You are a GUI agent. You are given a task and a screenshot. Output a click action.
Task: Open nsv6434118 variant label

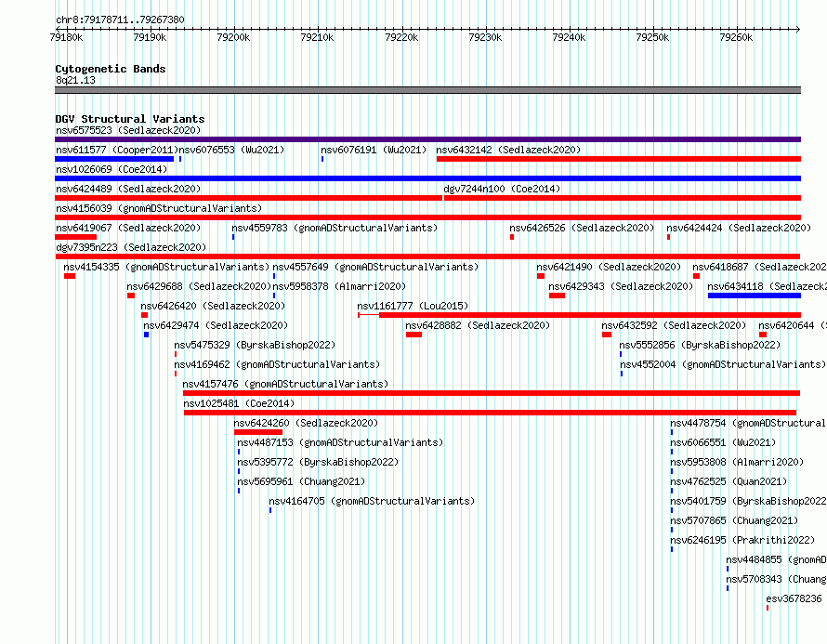767,286
